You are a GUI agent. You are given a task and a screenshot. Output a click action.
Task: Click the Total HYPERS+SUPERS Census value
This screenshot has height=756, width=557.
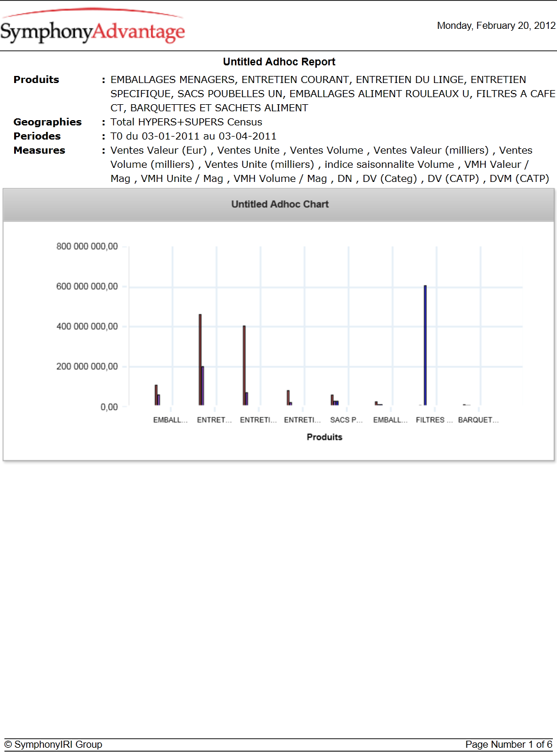tap(187, 122)
